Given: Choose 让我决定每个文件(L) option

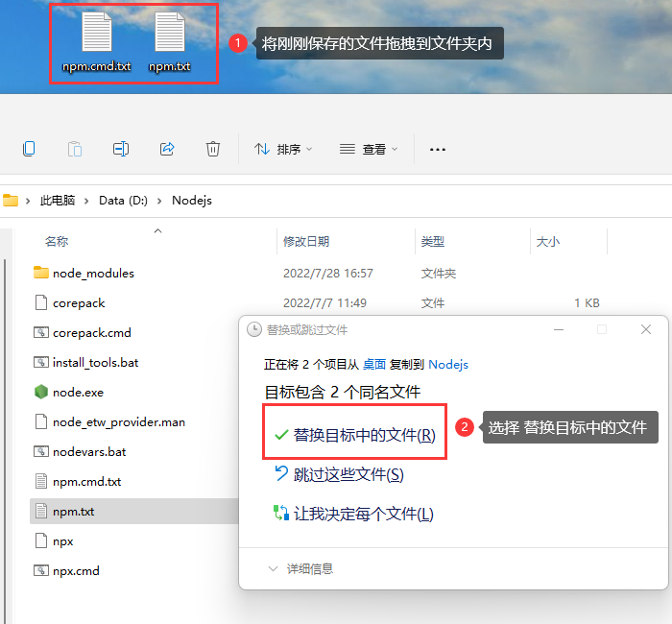Looking at the screenshot, I should pos(353,514).
